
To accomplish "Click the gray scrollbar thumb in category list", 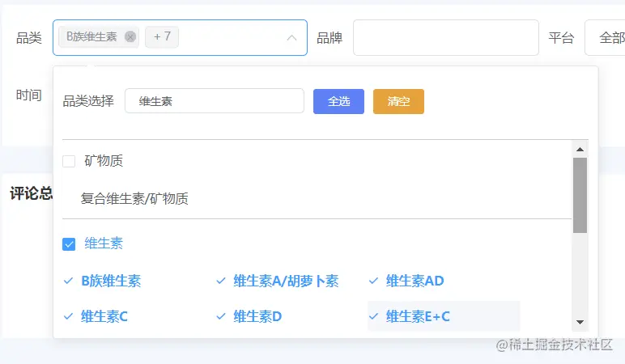I will click(x=580, y=195).
